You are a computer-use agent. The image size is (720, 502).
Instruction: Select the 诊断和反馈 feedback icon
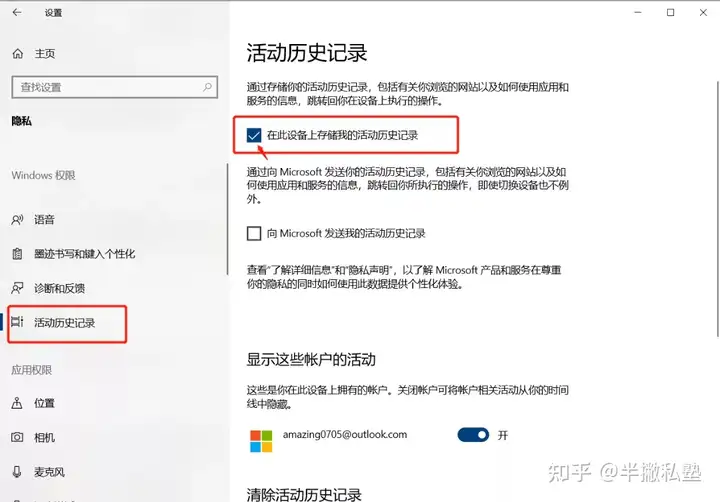17,288
